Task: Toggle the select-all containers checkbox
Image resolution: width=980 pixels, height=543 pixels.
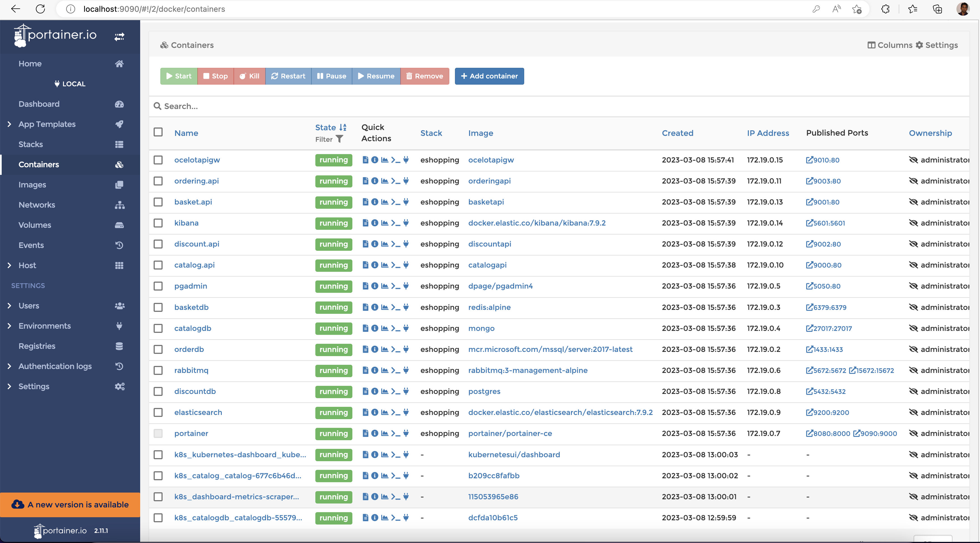Action: [158, 132]
